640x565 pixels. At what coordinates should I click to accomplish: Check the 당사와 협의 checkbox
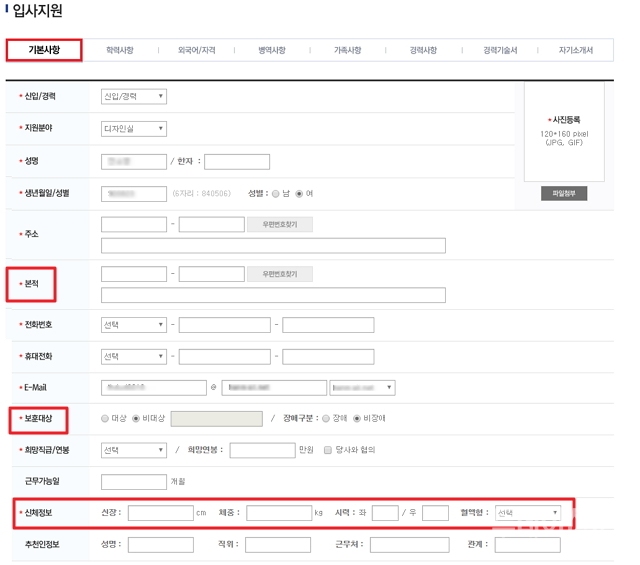[x=328, y=450]
